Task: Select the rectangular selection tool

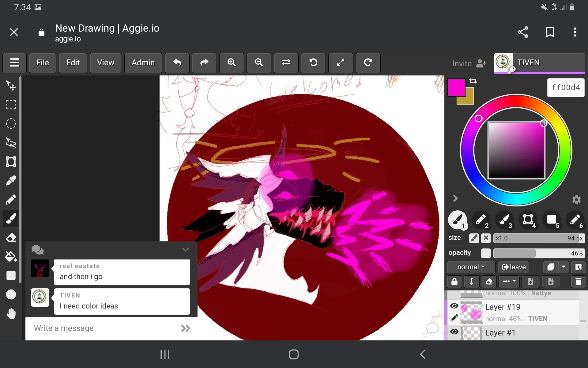Action: [x=11, y=105]
